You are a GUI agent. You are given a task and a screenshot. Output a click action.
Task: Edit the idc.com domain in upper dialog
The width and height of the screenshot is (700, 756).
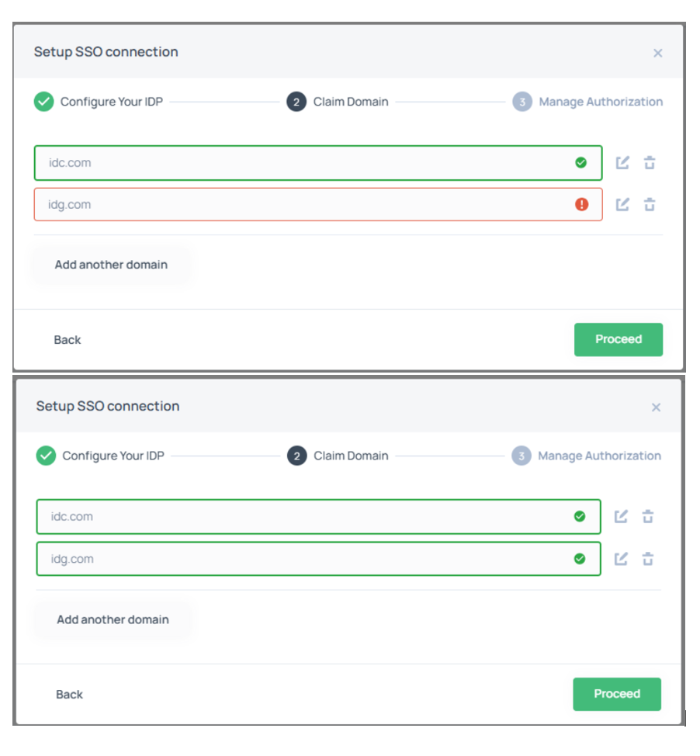point(622,163)
